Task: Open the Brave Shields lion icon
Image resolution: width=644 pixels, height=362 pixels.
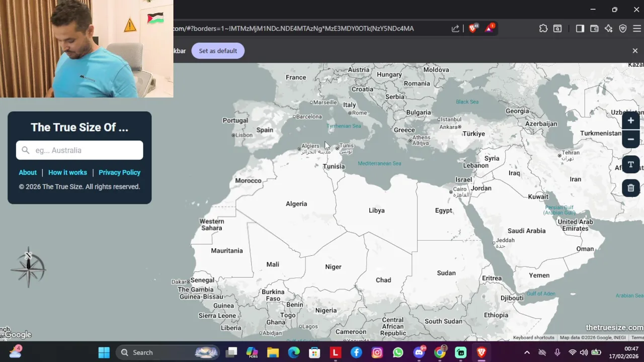Action: point(473,28)
